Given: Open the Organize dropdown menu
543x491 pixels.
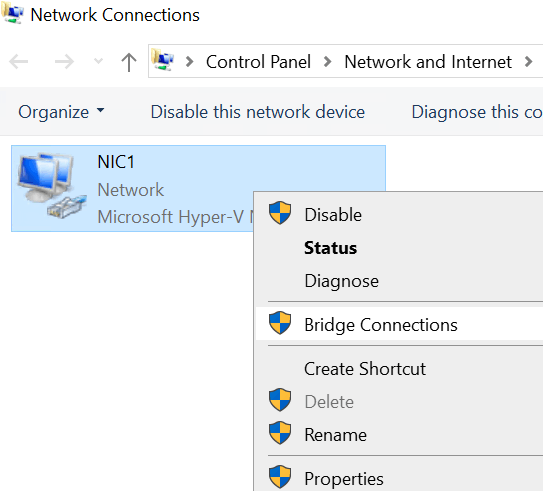Looking at the screenshot, I should 61,112.
